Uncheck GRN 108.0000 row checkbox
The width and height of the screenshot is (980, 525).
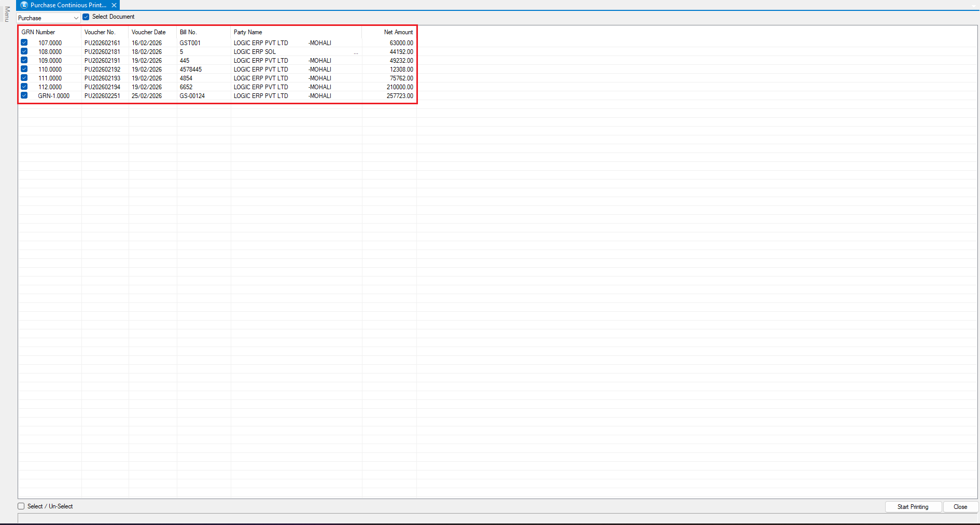[24, 52]
